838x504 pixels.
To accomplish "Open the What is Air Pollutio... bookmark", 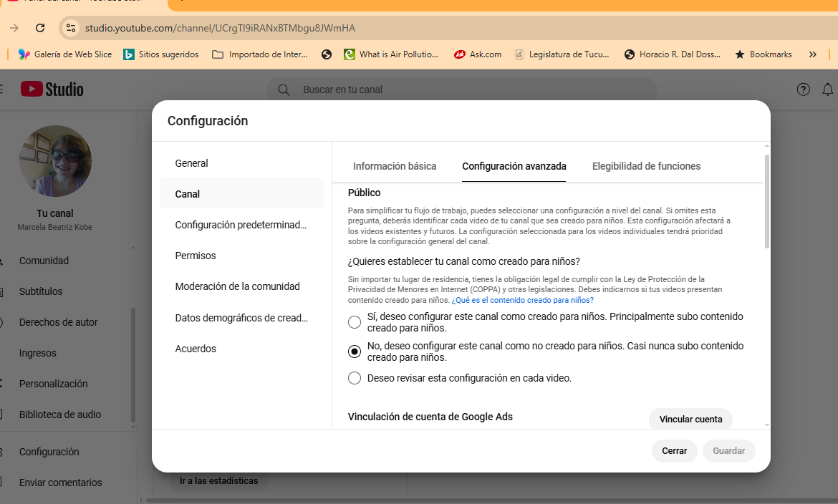I will click(x=390, y=54).
